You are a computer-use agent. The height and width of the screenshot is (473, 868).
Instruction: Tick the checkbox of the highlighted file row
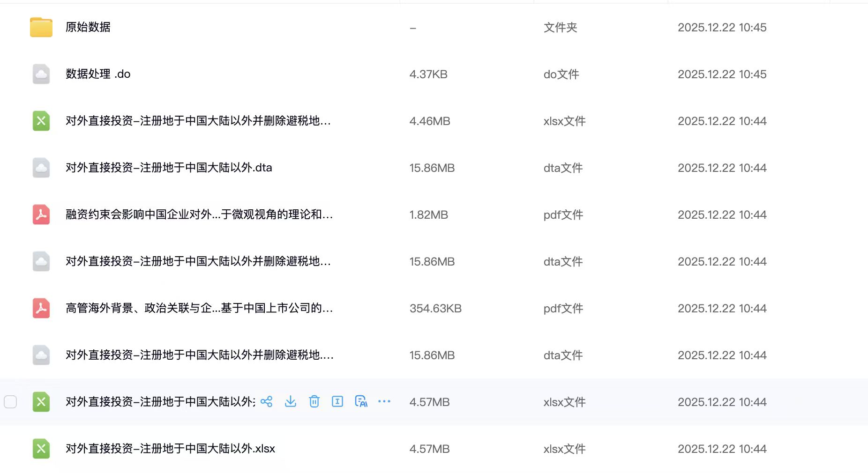tap(10, 402)
